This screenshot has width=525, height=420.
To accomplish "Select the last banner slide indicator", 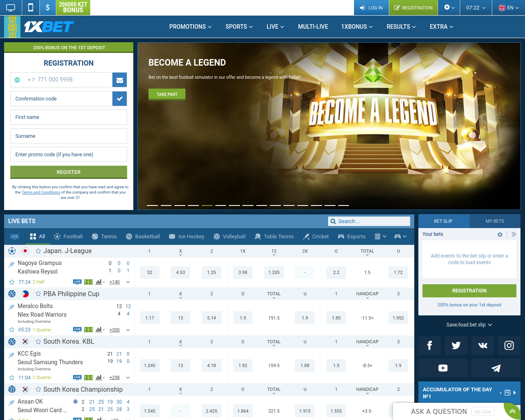I will point(344,205).
